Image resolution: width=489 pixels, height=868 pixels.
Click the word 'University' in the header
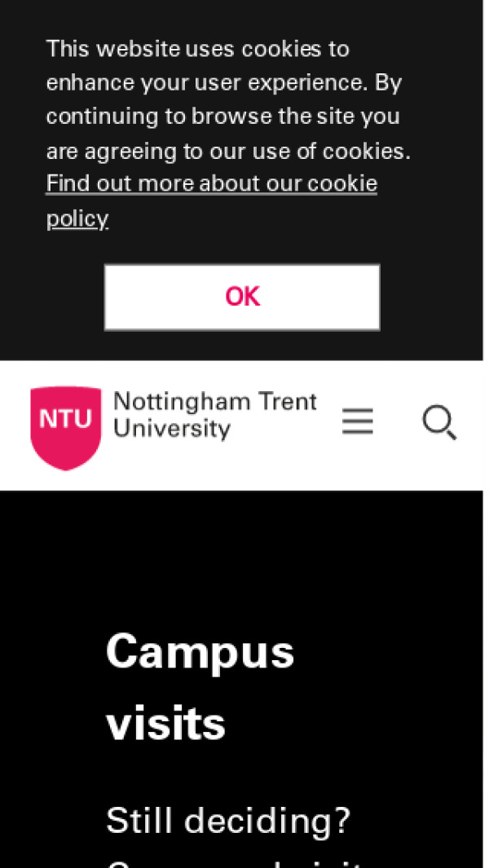click(172, 429)
